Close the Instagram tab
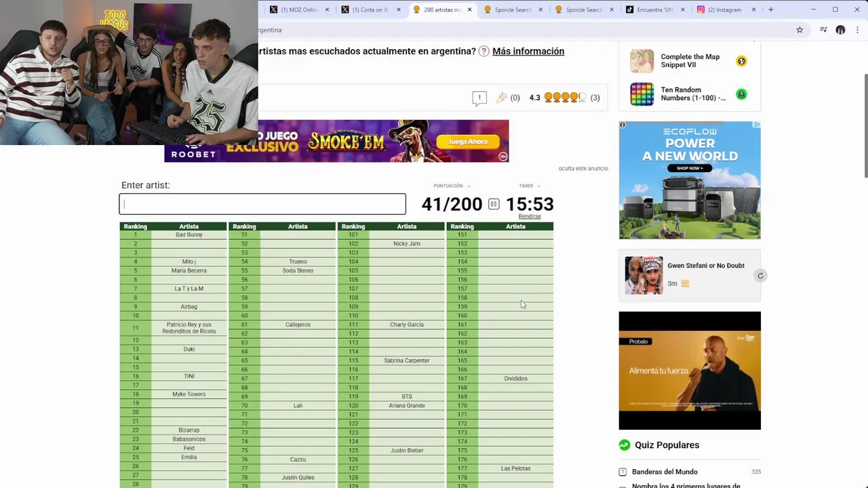Viewport: 868px width, 488px height. point(753,9)
